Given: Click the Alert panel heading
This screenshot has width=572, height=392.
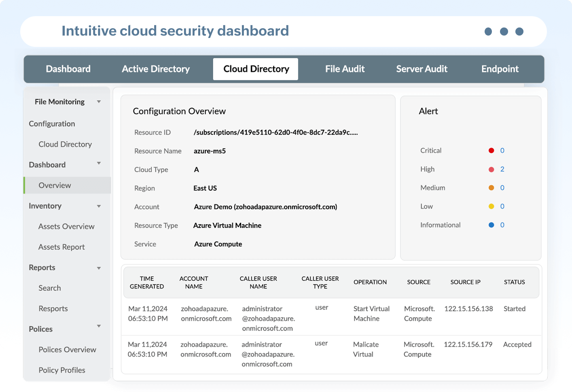Looking at the screenshot, I should point(428,111).
